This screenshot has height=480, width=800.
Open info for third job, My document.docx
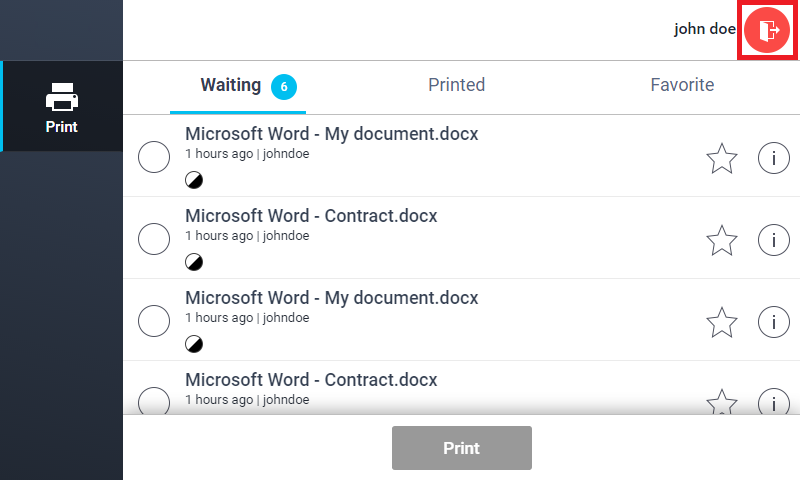point(773,322)
